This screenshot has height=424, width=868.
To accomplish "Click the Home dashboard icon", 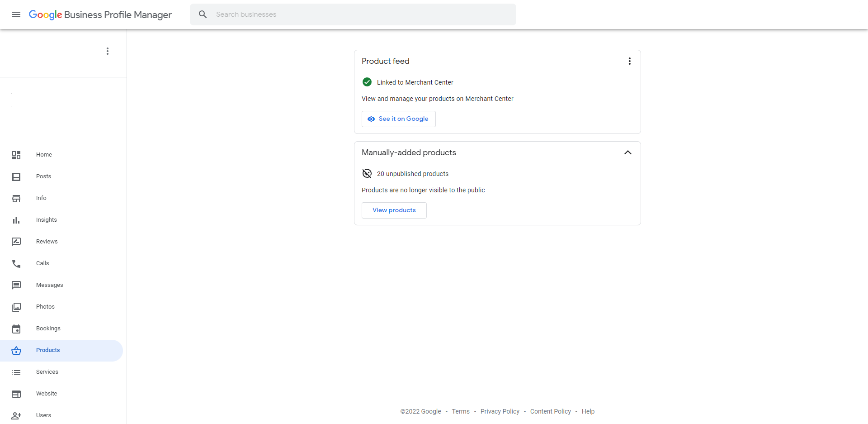I will [16, 155].
